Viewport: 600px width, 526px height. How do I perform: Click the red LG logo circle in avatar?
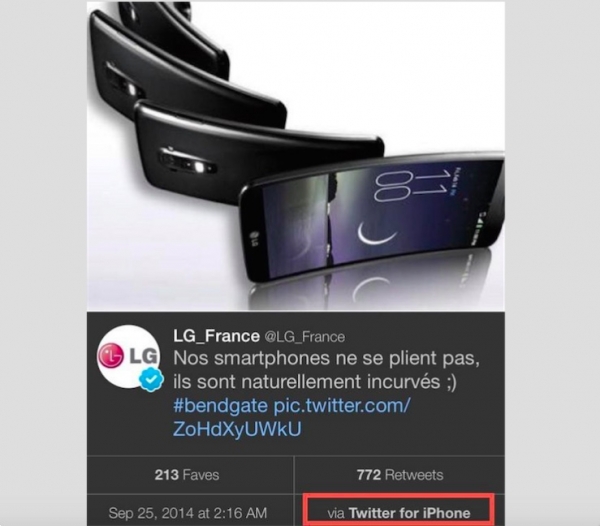(x=111, y=356)
